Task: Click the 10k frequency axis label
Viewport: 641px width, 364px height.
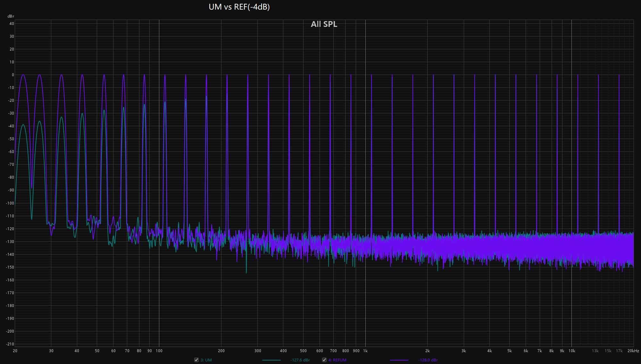Action: 572,351
